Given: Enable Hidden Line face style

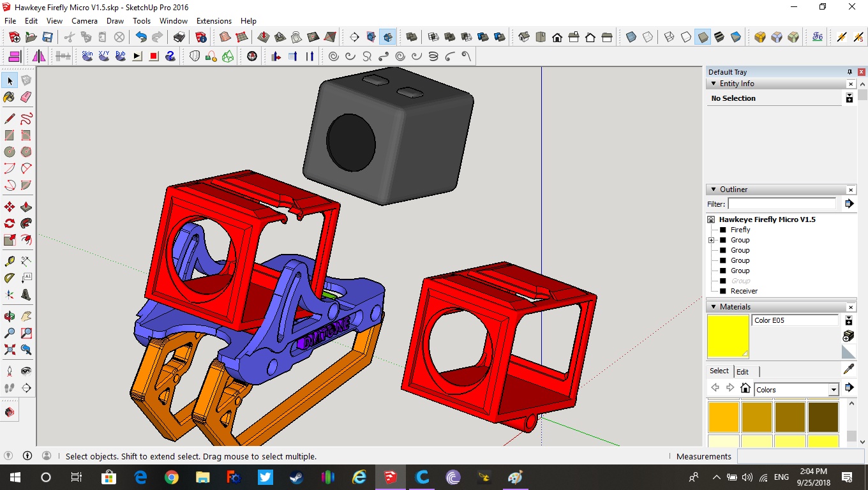Looking at the screenshot, I should click(686, 37).
